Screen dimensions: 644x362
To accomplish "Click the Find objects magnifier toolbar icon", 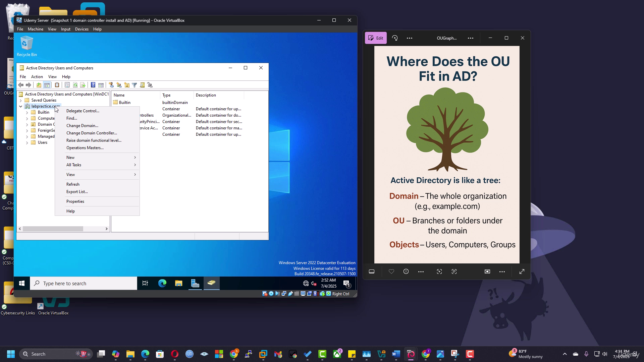I will click(142, 85).
